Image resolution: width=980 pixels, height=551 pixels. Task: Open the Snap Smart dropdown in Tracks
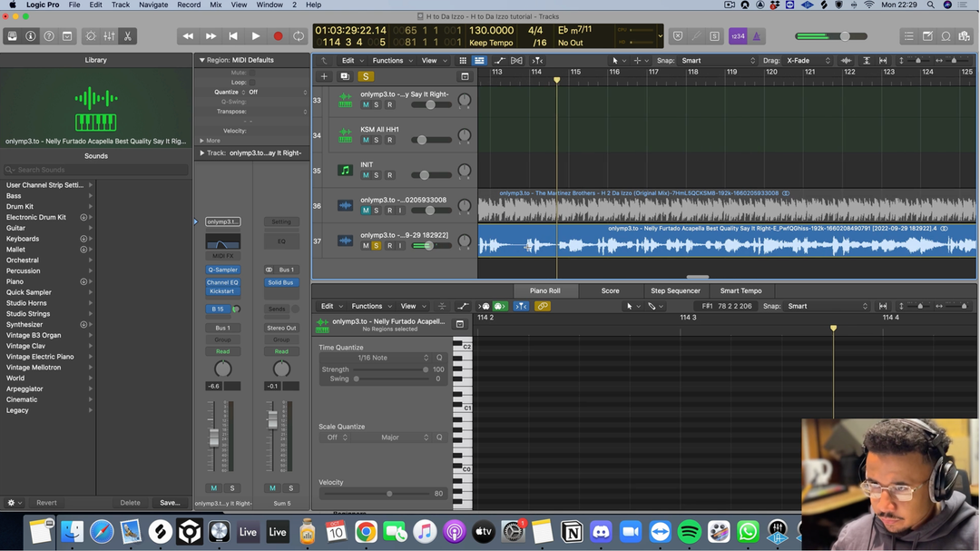click(717, 61)
